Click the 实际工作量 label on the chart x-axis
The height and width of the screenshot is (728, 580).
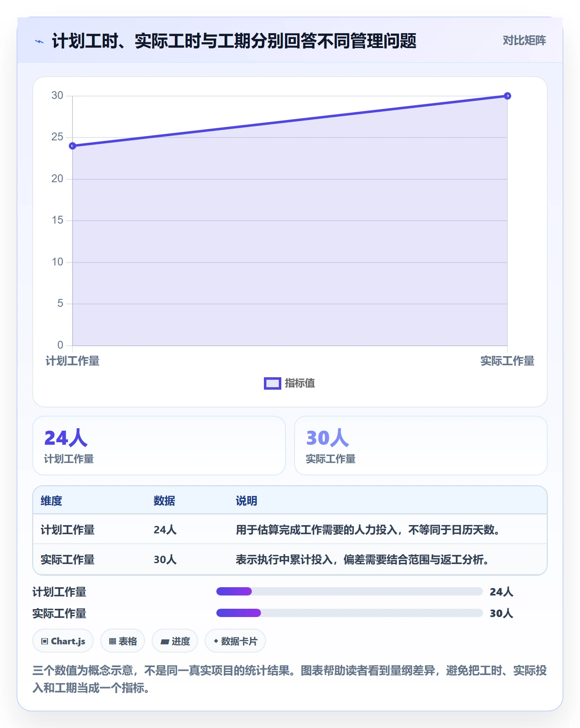(508, 361)
